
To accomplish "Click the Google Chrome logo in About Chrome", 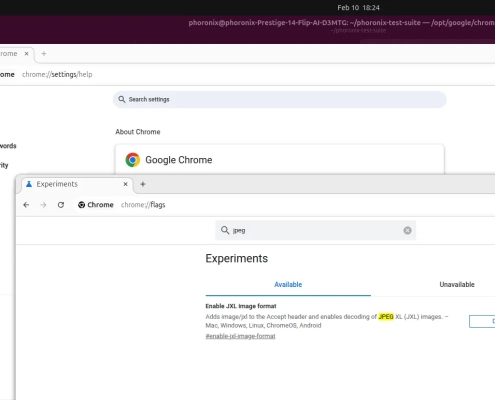I will pyautogui.click(x=133, y=160).
